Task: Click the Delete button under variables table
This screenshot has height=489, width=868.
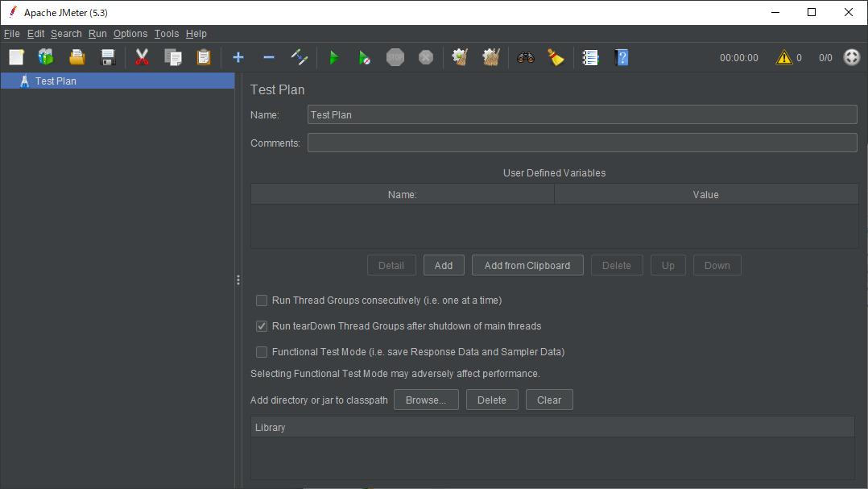Action: click(616, 265)
